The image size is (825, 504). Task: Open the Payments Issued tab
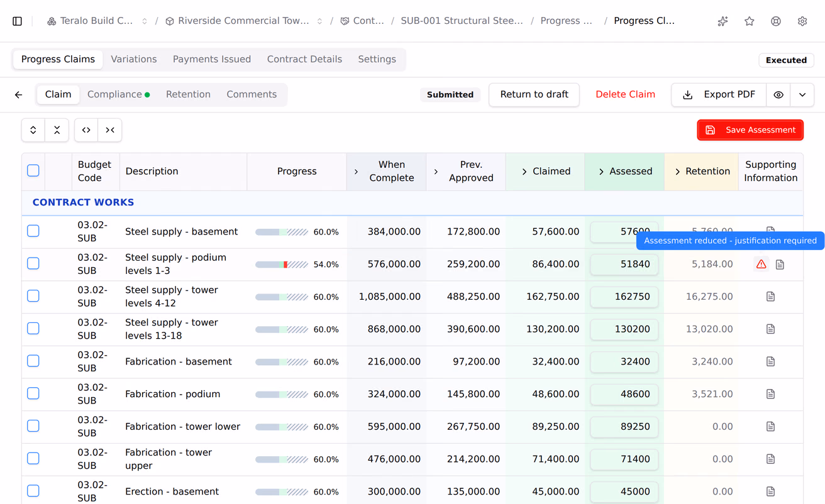(x=212, y=59)
